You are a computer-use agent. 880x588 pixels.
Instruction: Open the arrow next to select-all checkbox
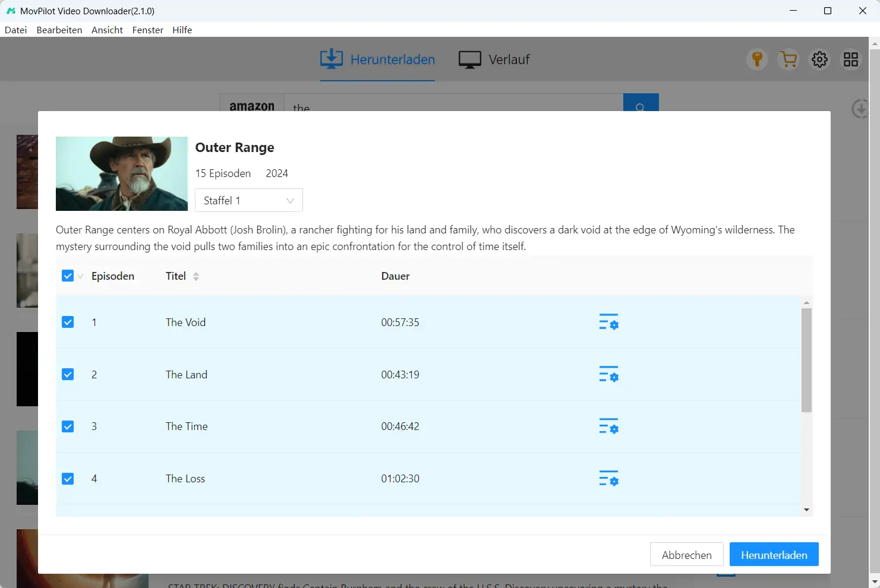pos(80,276)
